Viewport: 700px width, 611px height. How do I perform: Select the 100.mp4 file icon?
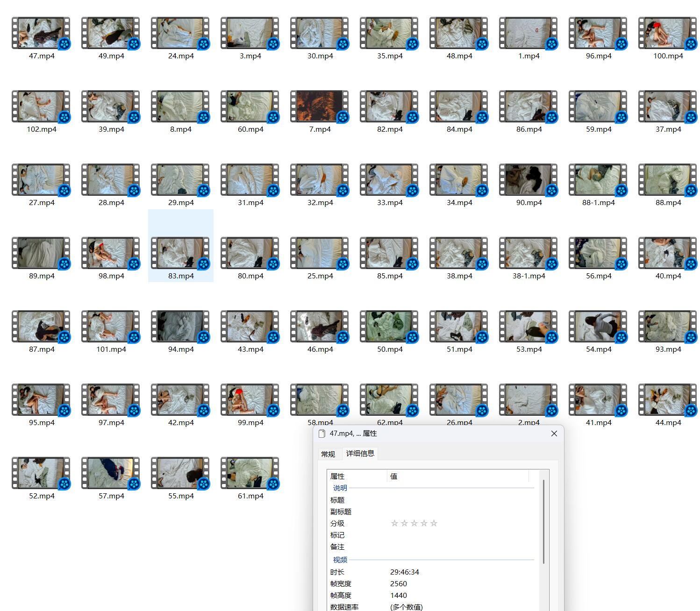pyautogui.click(x=667, y=33)
